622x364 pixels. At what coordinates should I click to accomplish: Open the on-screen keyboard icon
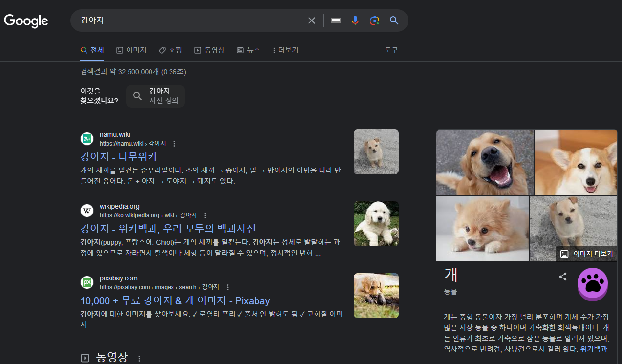tap(336, 21)
